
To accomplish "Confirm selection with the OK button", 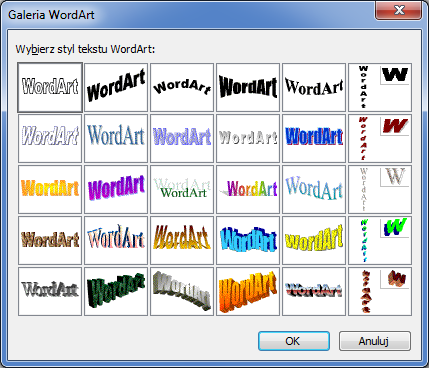I will point(294,341).
